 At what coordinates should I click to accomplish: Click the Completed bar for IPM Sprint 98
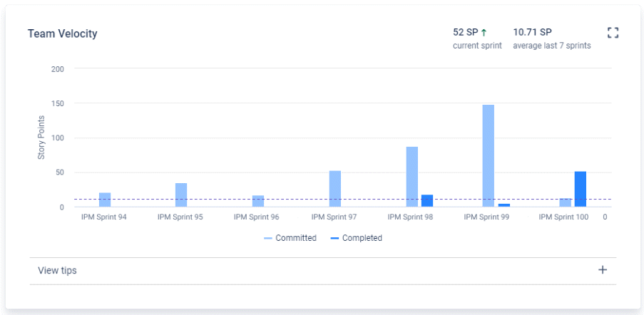427,200
